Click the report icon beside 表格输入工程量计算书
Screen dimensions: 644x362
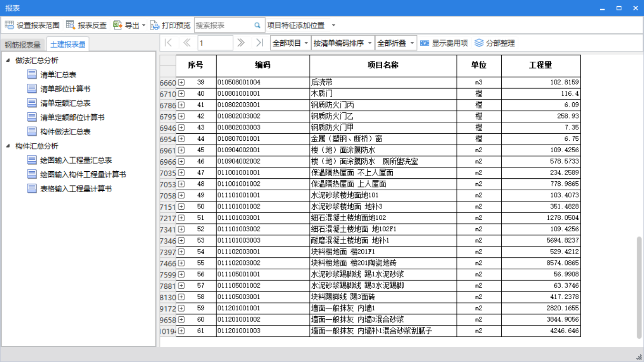click(32, 188)
